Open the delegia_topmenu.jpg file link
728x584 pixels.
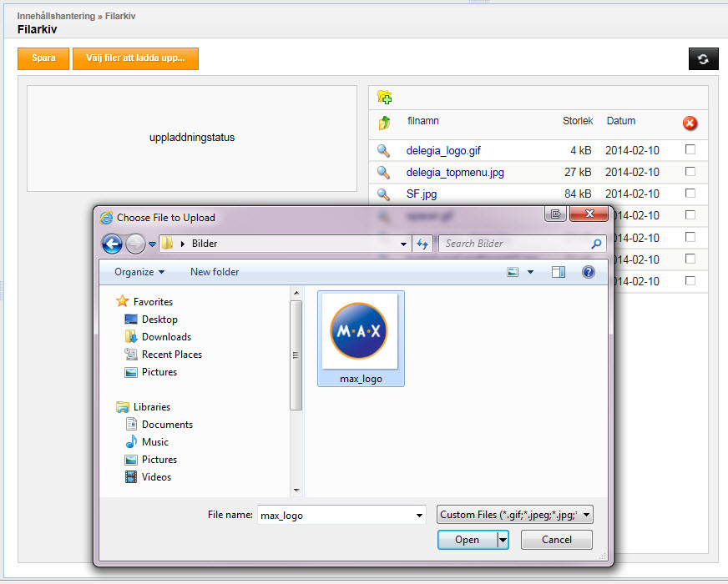[455, 173]
